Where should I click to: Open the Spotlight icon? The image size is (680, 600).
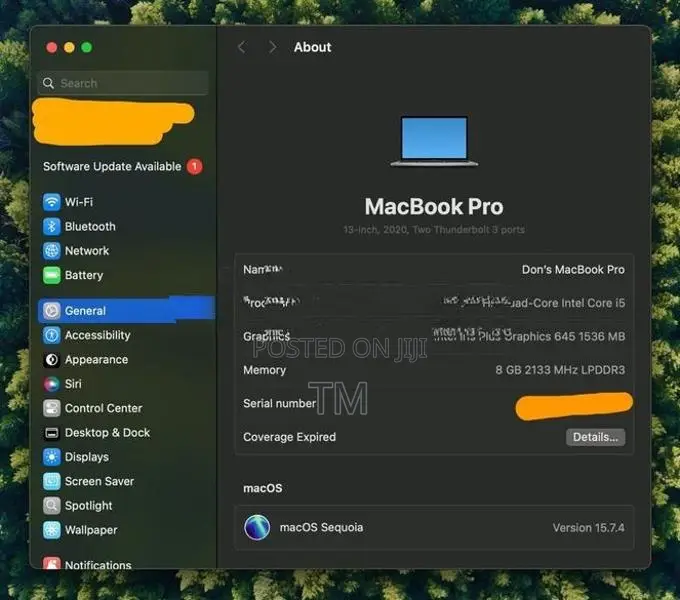pos(52,505)
